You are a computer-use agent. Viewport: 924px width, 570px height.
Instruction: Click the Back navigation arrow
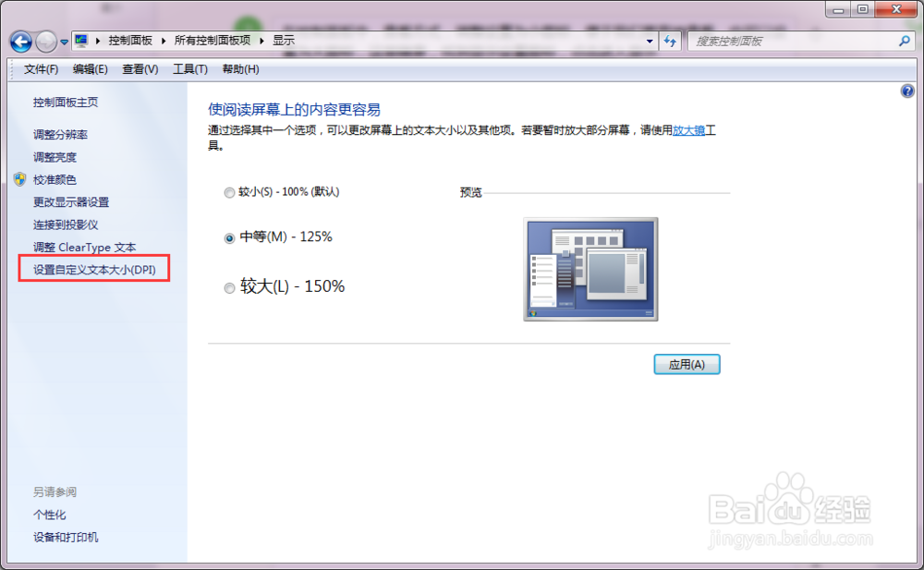[x=20, y=41]
